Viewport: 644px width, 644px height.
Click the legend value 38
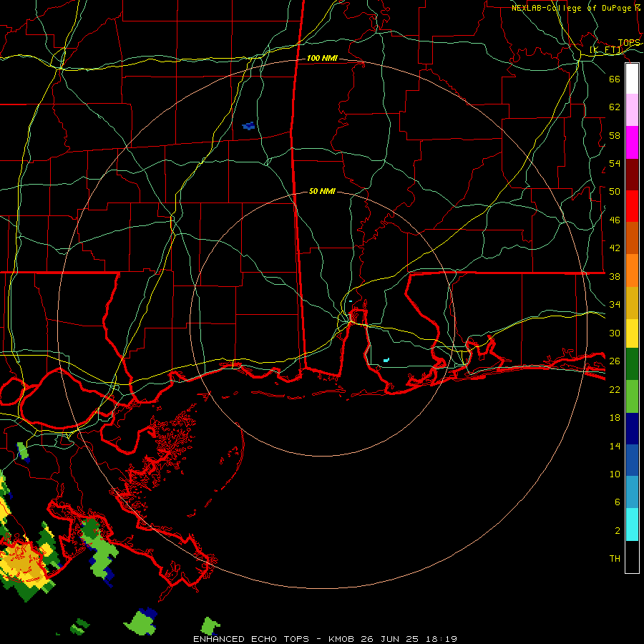coord(615,276)
